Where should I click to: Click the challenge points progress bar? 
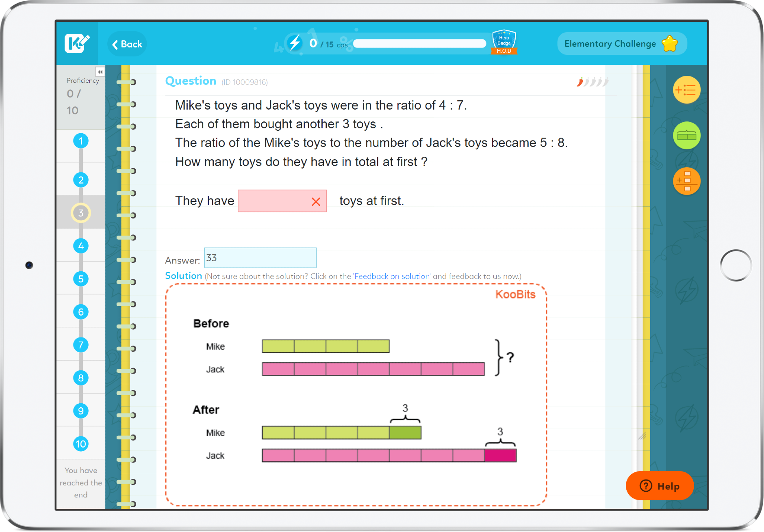pos(419,44)
